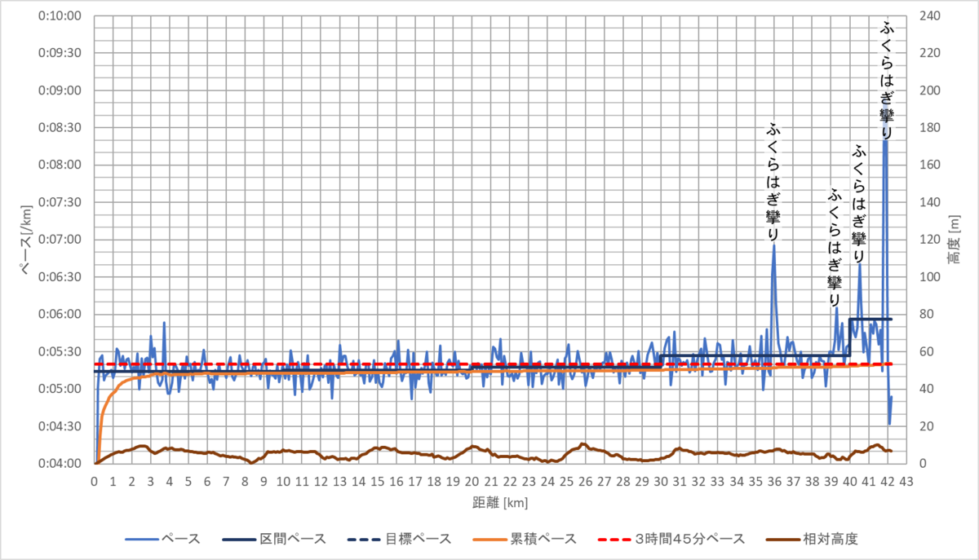Click the 180 altitude axis label
The image size is (979, 560).
pyautogui.click(x=928, y=128)
